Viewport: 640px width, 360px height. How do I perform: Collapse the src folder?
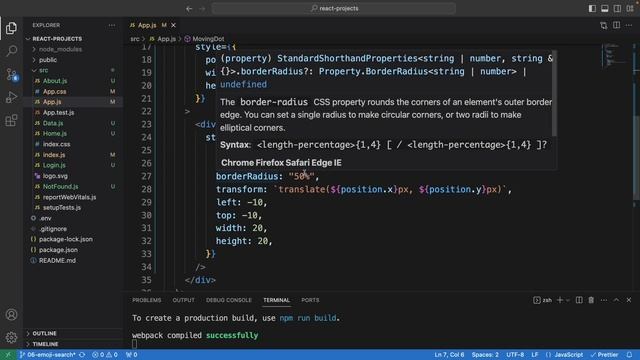[x=43, y=70]
